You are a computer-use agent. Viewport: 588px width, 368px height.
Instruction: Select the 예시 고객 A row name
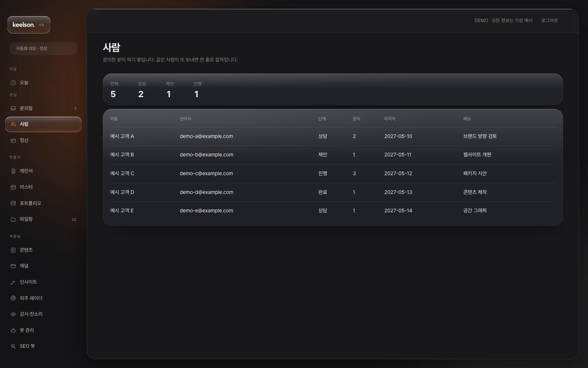coord(122,136)
